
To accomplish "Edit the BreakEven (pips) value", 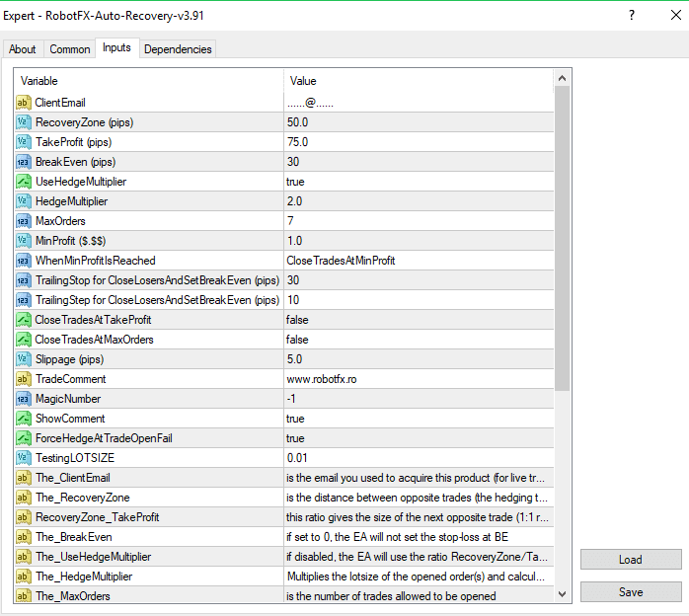I will (419, 162).
